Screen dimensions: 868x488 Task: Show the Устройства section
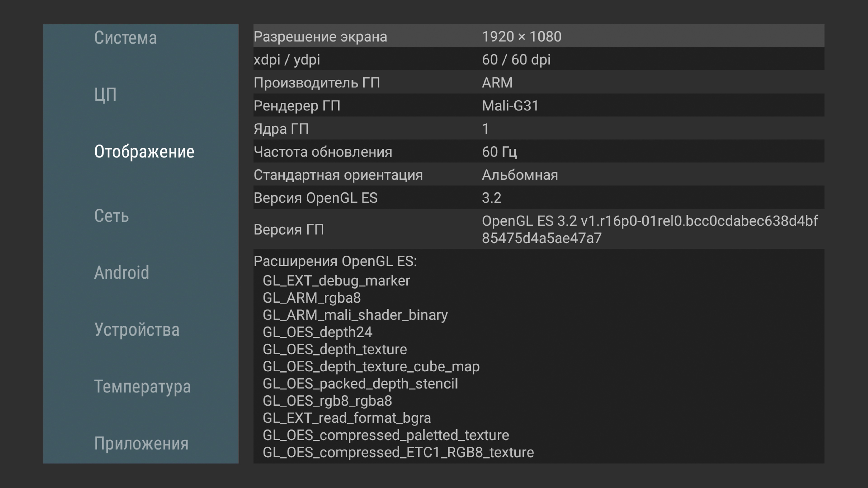tap(137, 329)
